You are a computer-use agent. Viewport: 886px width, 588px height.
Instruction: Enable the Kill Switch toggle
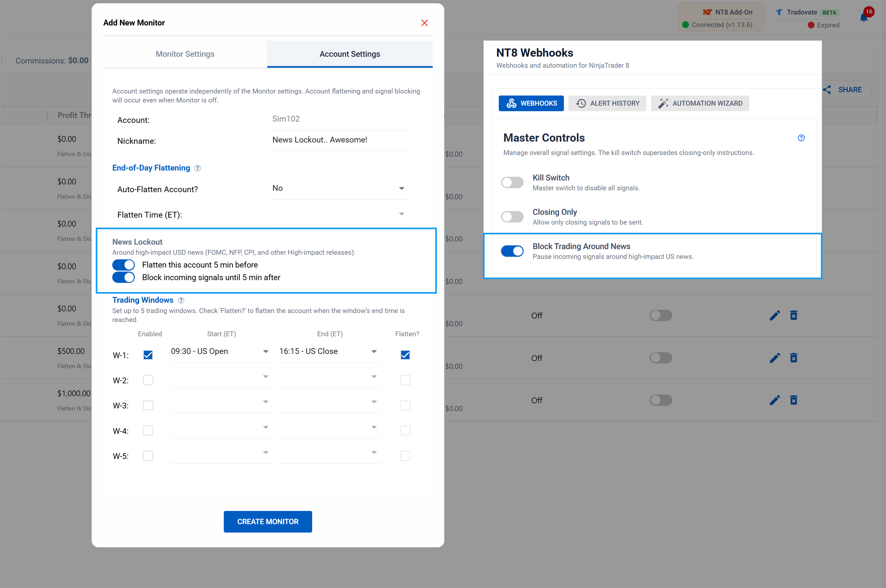(512, 183)
